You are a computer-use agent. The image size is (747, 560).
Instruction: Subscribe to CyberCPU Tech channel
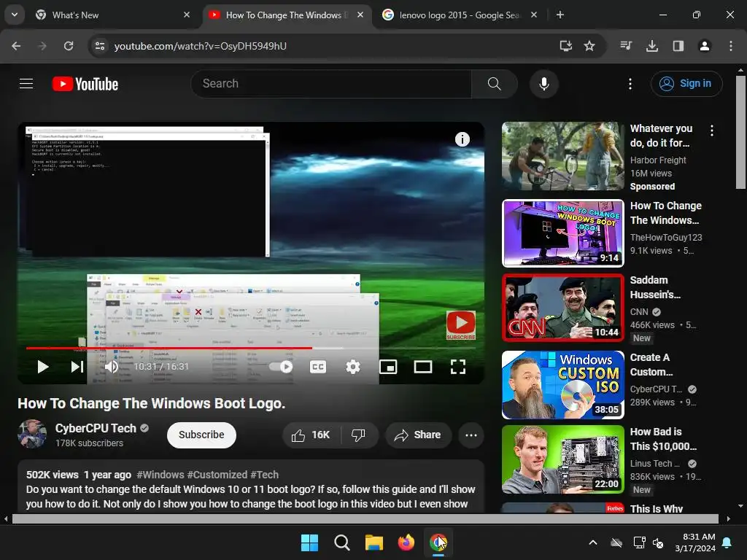tap(201, 435)
